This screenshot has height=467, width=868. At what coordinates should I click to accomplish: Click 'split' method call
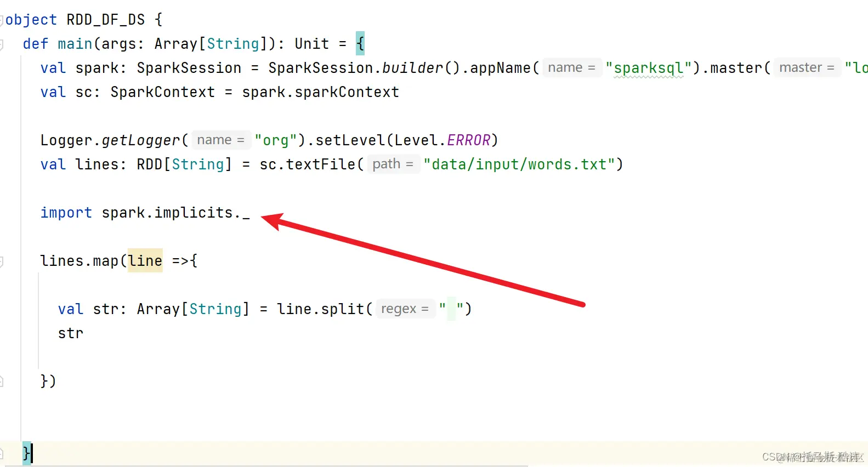coord(343,309)
